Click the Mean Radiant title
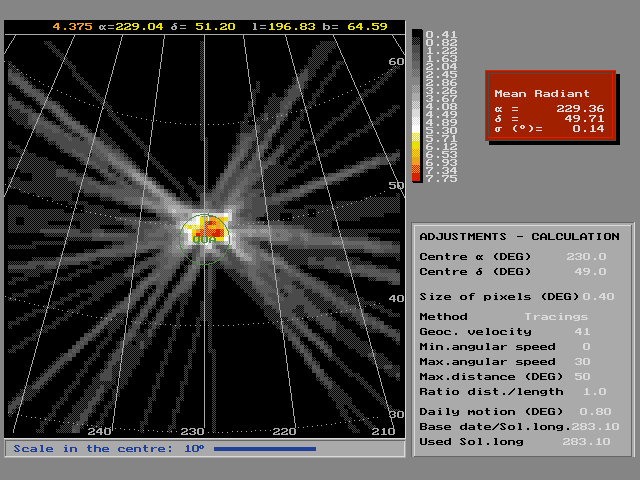640x480 pixels. coord(542,94)
